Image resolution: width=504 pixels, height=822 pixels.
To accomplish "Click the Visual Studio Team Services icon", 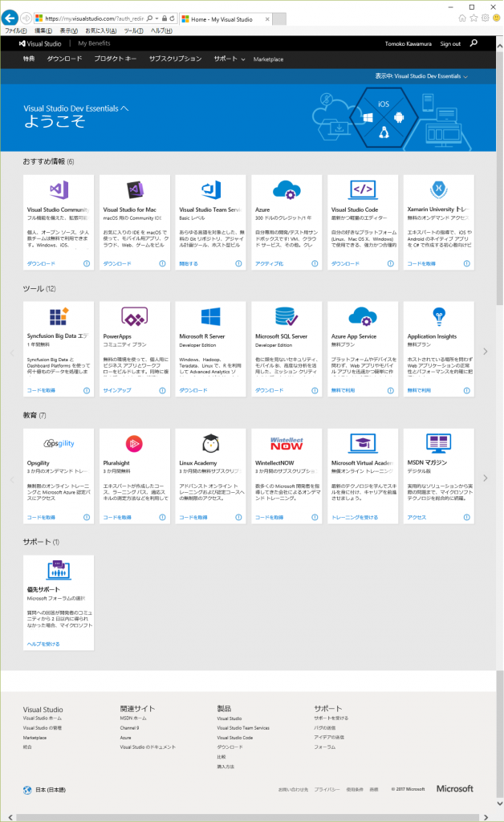I will coord(211,189).
